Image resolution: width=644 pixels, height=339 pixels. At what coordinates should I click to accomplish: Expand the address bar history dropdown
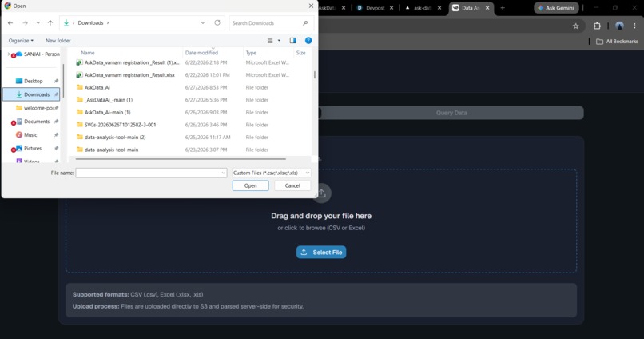[x=202, y=23]
